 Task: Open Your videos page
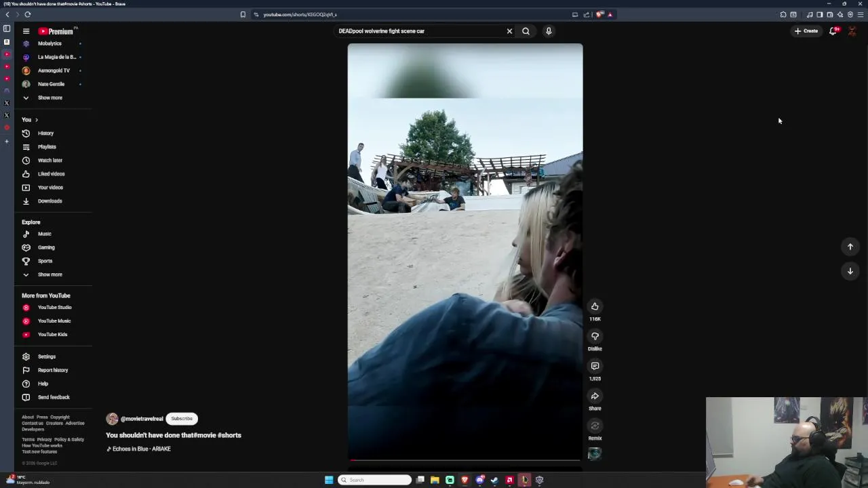pos(52,188)
